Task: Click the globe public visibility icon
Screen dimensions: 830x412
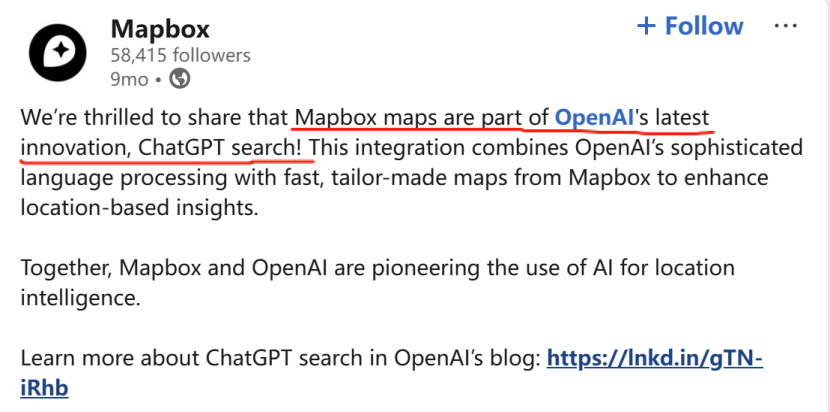Action: (x=180, y=77)
